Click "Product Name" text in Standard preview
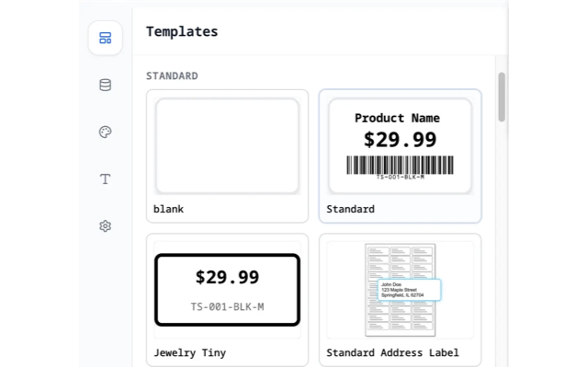The image size is (588, 368). coord(397,118)
